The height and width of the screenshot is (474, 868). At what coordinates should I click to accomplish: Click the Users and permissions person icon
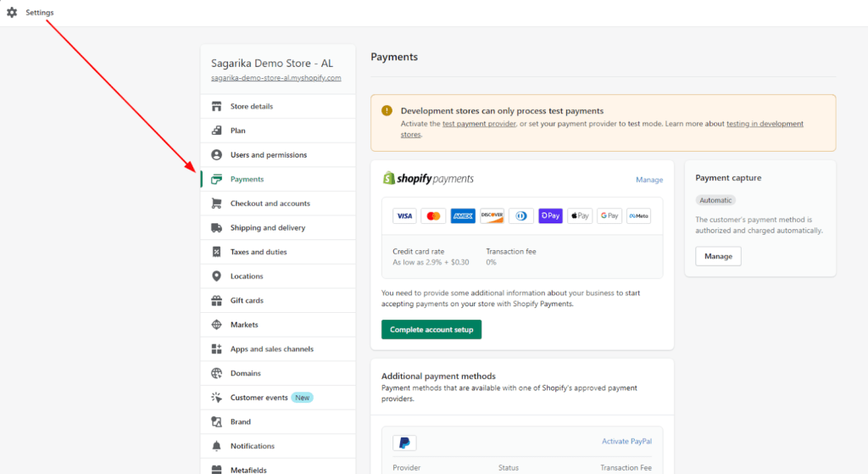click(216, 155)
